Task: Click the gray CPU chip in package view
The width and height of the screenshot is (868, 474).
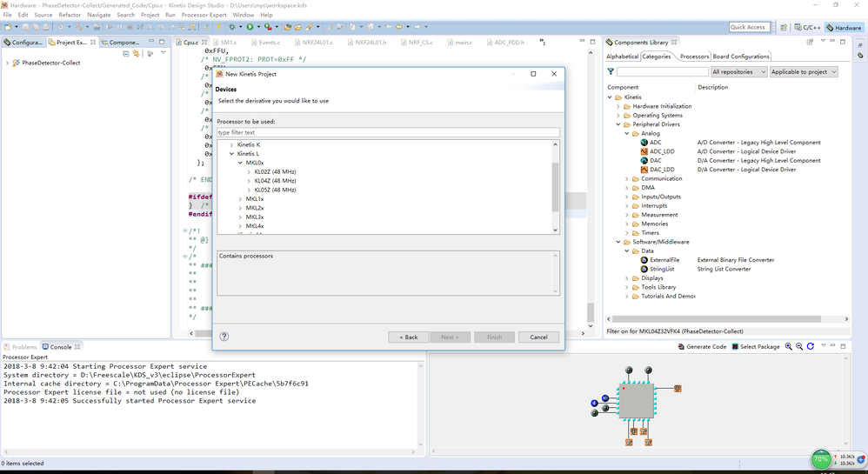Action: tap(636, 400)
